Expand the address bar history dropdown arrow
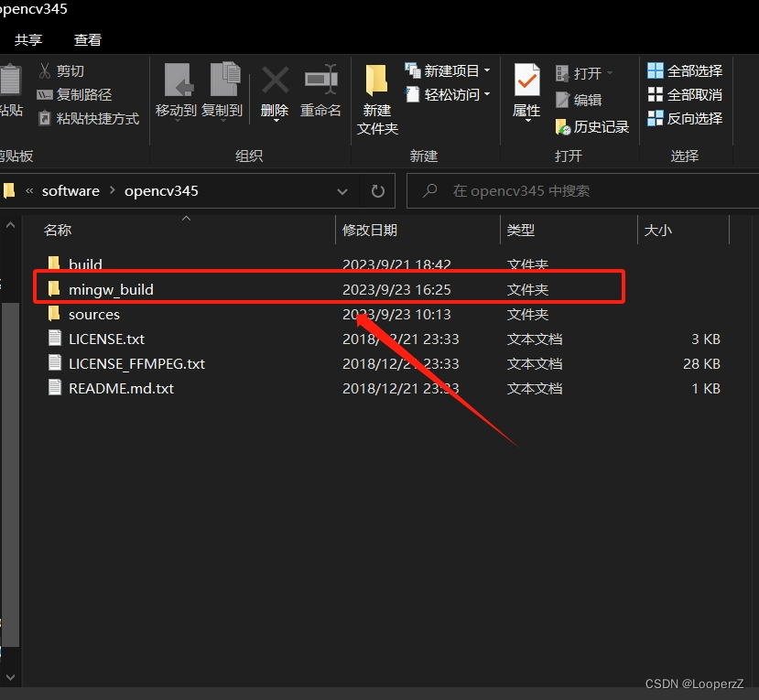Image resolution: width=759 pixels, height=700 pixels. click(342, 191)
